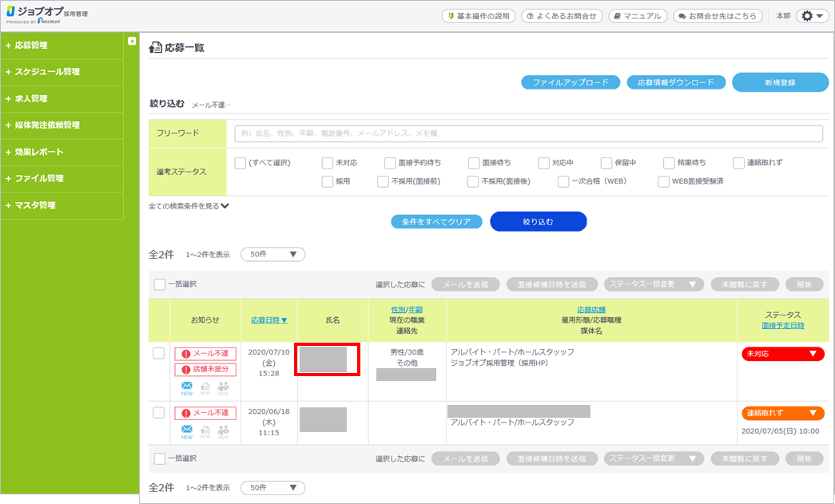Image resolution: width=835 pixels, height=504 pixels.
Task: Tick the 面接待ち filter checkbox
Action: pyautogui.click(x=474, y=163)
